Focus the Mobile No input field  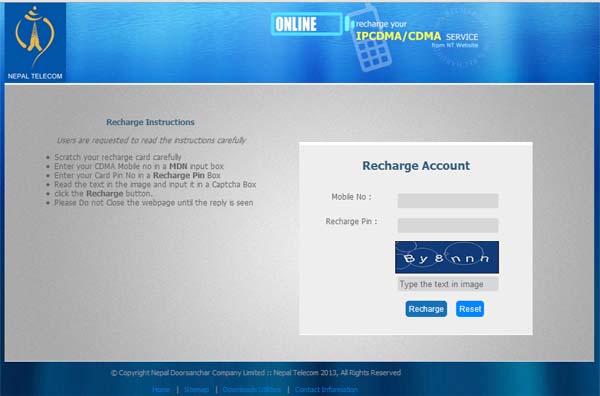tap(448, 200)
